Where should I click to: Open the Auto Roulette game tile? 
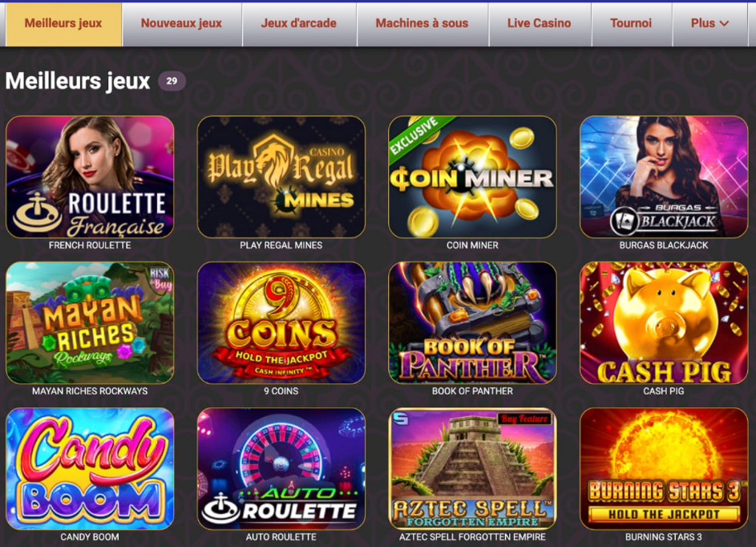pyautogui.click(x=281, y=469)
